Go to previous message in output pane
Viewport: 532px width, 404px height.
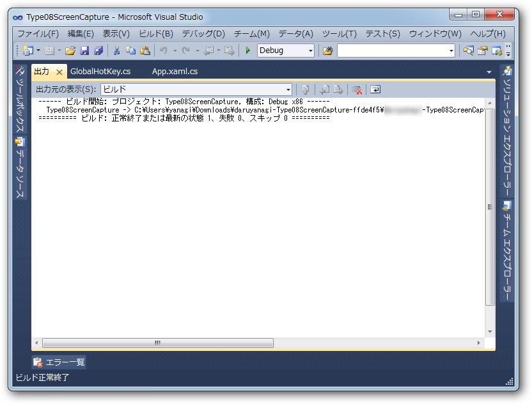pyautogui.click(x=325, y=89)
